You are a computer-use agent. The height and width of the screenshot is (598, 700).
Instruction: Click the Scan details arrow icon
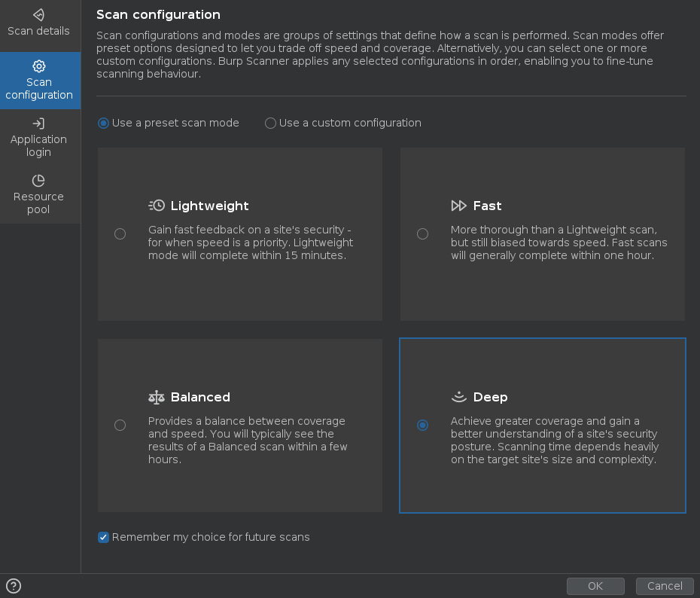39,15
